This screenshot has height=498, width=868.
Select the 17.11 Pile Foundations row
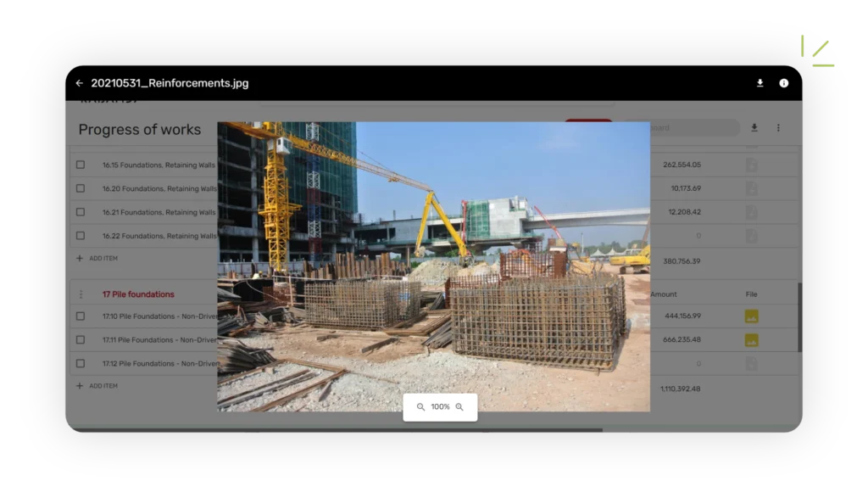click(159, 340)
